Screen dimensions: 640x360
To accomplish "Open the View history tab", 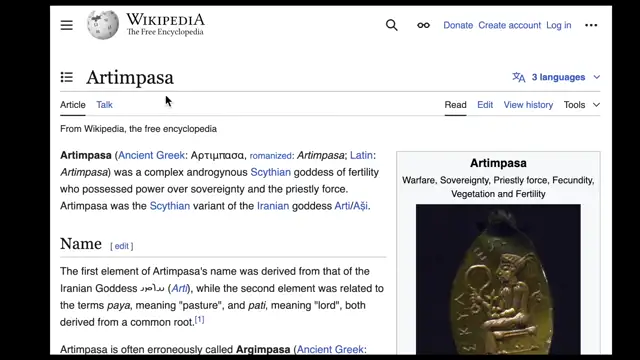I will pyautogui.click(x=528, y=105).
